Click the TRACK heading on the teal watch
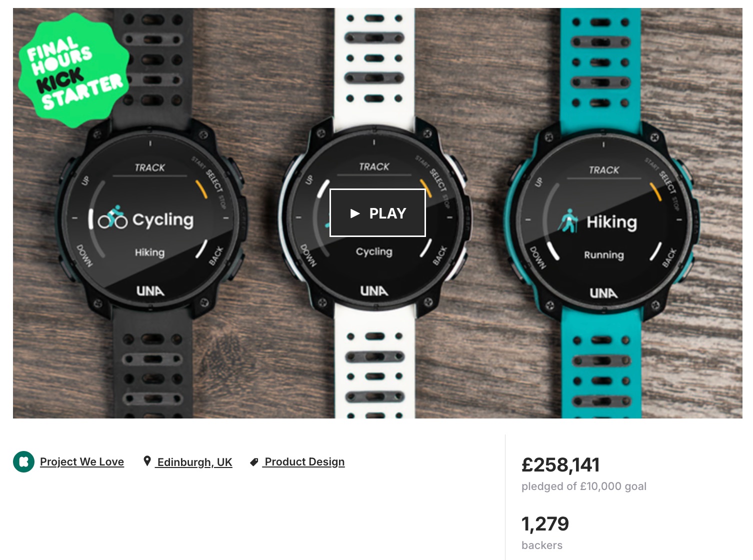Viewport: 753px width, 560px height. click(603, 170)
